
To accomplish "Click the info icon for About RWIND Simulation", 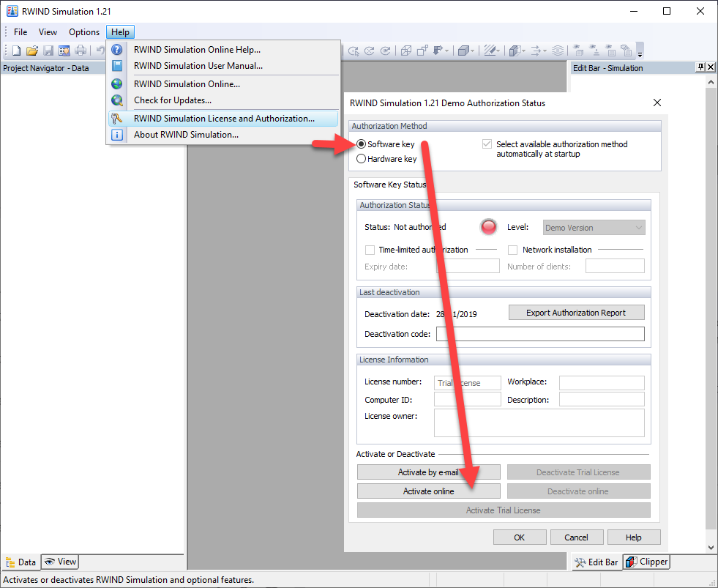I will 117,135.
